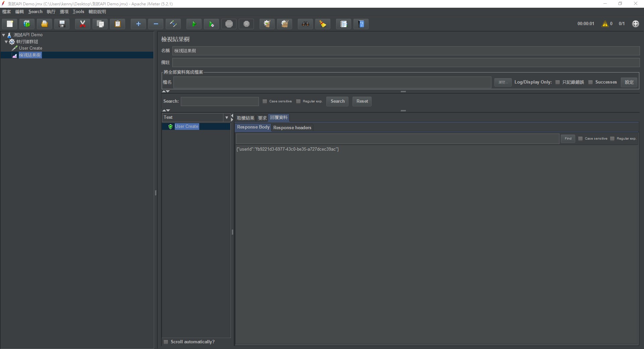Click the Find button in response panel
Screen dimensions: 644x349
[x=568, y=139]
